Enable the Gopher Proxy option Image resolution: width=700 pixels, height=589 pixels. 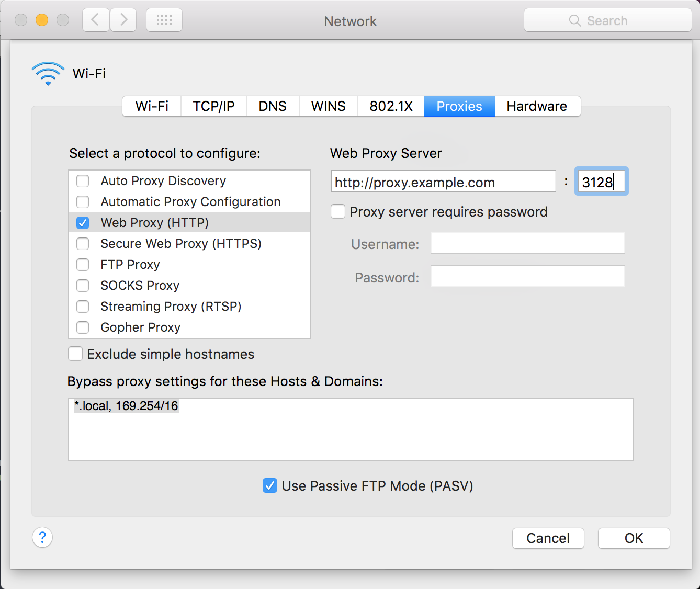(x=82, y=327)
